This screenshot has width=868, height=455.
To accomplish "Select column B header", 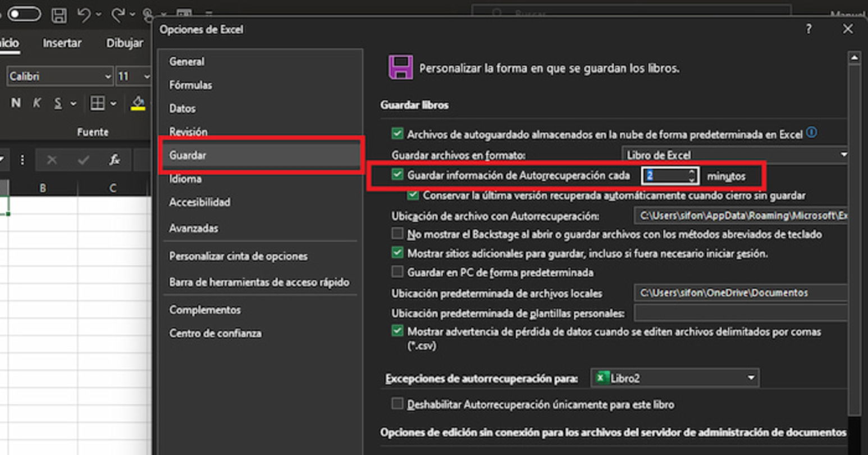I will (43, 188).
